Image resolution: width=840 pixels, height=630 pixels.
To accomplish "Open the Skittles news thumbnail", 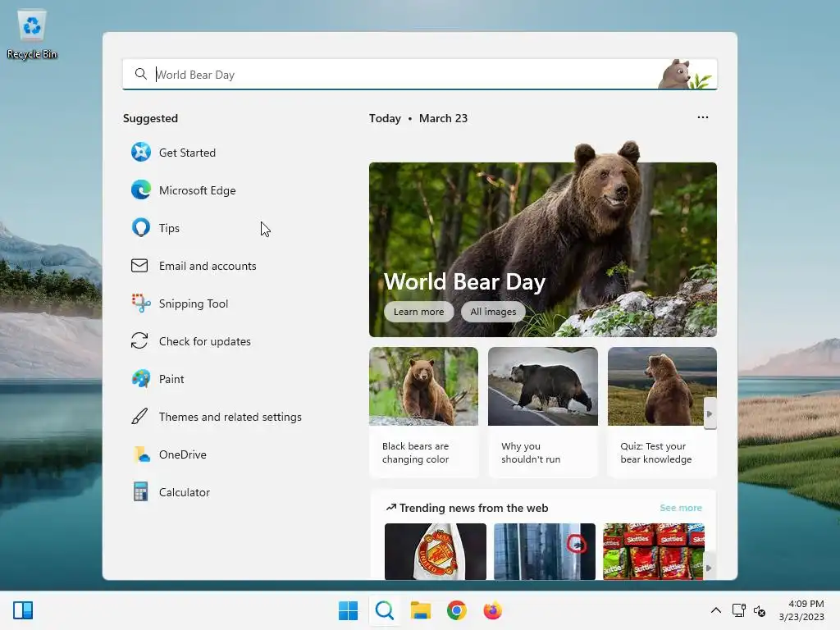I will [x=654, y=551].
